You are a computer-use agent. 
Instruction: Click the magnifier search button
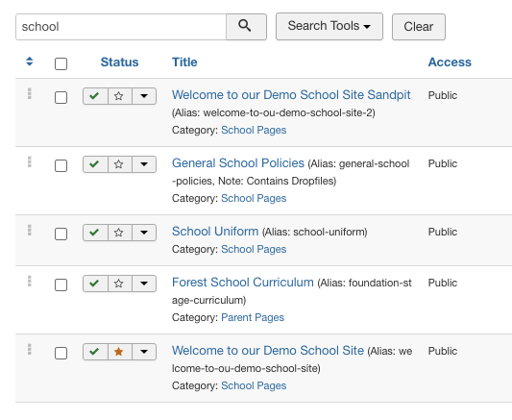246,27
